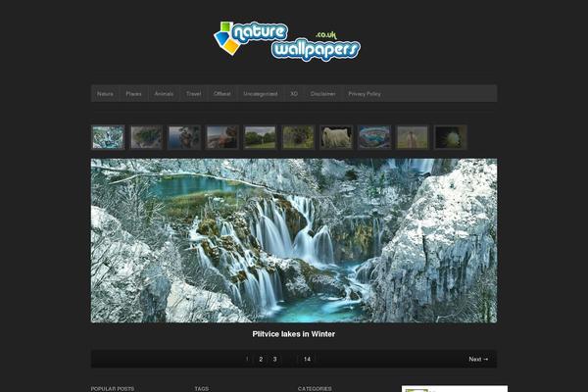Select the fifth thumbnail with green trees

(x=260, y=137)
